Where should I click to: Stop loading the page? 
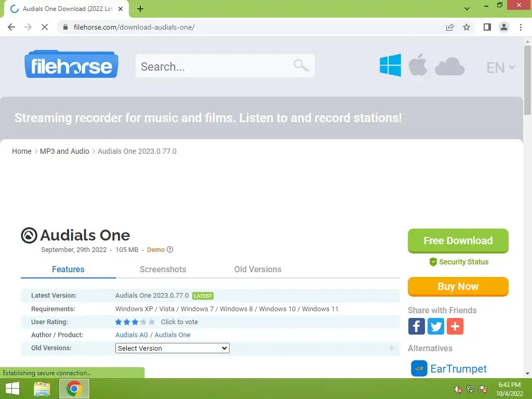(x=45, y=27)
